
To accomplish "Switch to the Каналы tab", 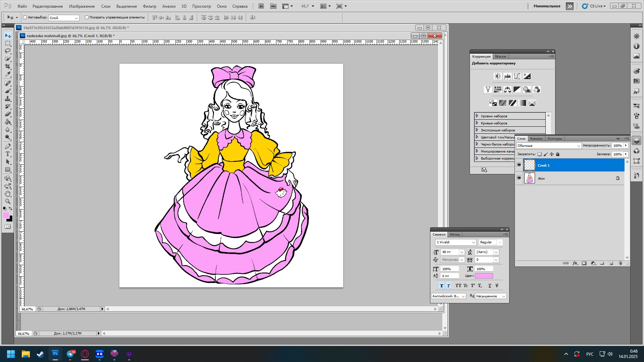I will (536, 138).
